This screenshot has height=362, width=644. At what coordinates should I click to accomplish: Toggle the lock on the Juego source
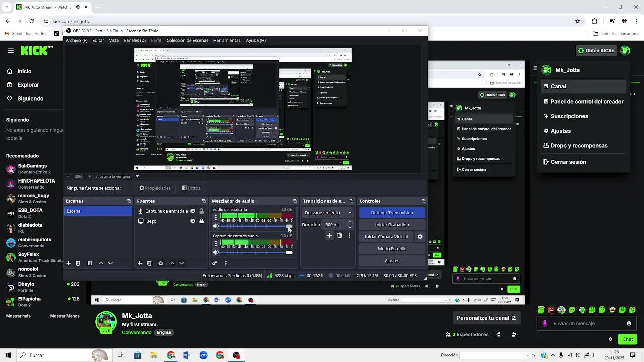[202, 221]
